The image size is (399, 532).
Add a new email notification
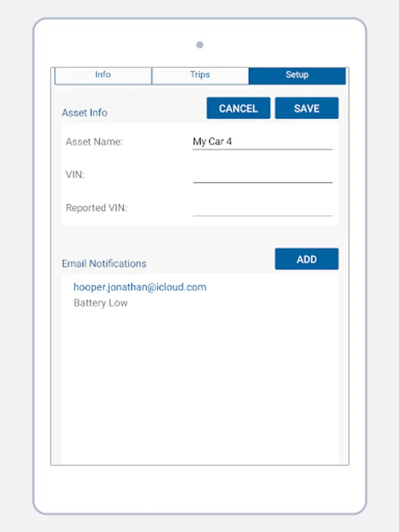[x=306, y=259]
